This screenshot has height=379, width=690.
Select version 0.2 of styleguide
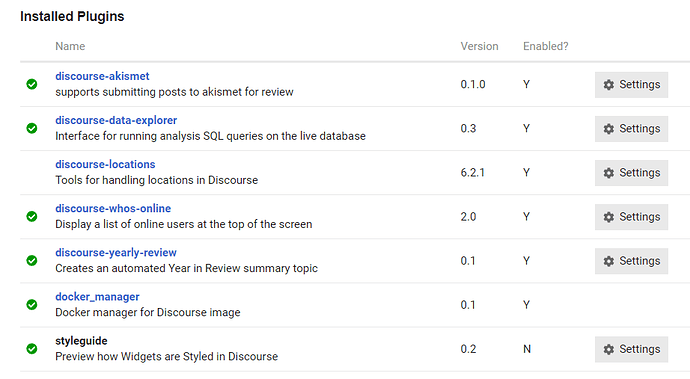(468, 349)
